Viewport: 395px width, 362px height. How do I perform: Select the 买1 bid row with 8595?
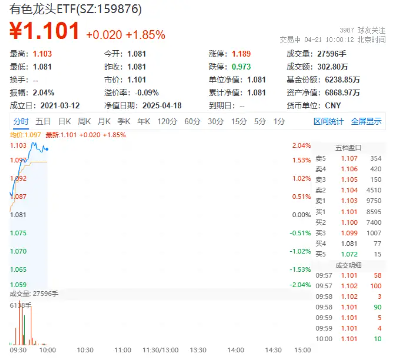[349, 212]
